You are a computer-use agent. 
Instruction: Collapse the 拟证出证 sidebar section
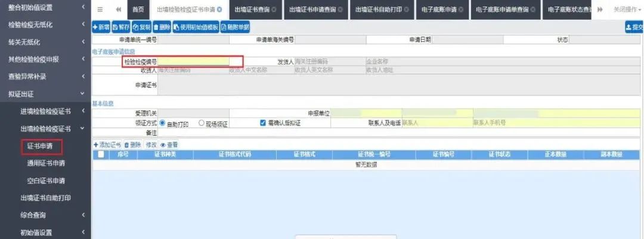pyautogui.click(x=45, y=94)
